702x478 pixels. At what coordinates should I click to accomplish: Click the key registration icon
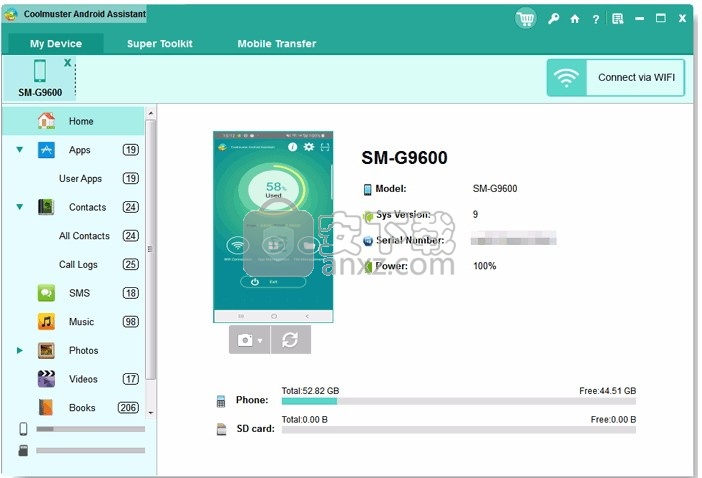pyautogui.click(x=553, y=19)
